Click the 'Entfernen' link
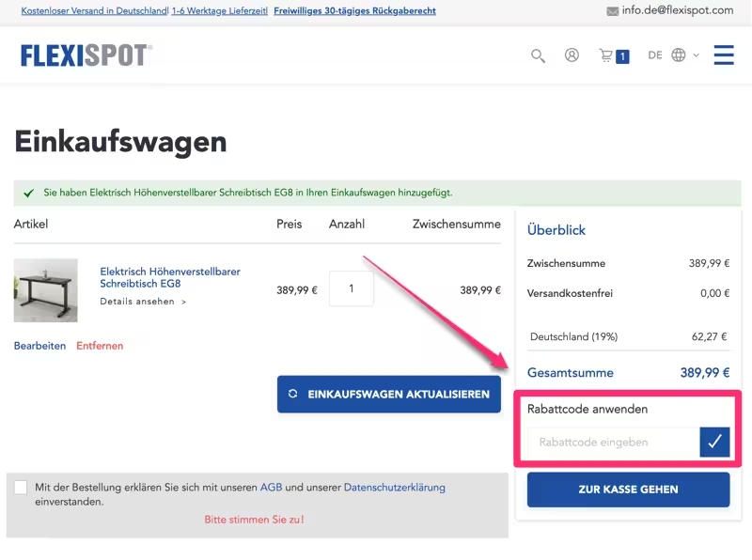 tap(100, 346)
